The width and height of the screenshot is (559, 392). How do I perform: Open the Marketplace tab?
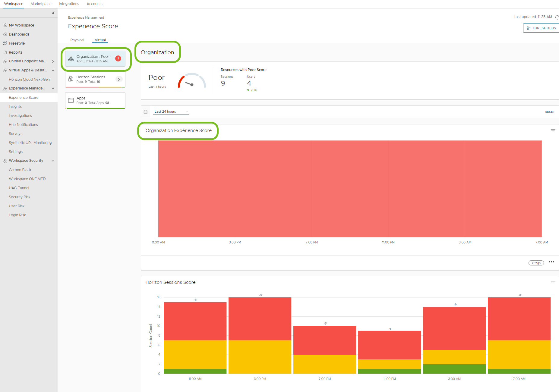[41, 4]
